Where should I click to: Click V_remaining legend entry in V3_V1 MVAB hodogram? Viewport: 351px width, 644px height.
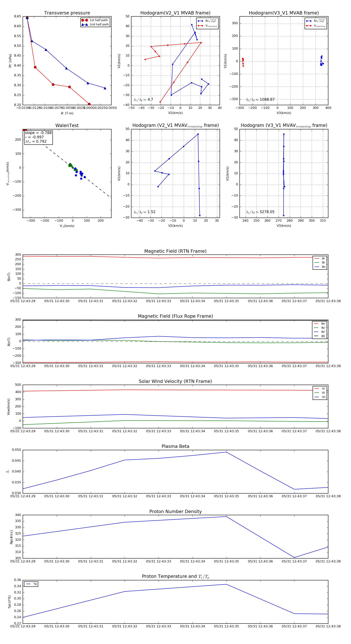coord(316,26)
